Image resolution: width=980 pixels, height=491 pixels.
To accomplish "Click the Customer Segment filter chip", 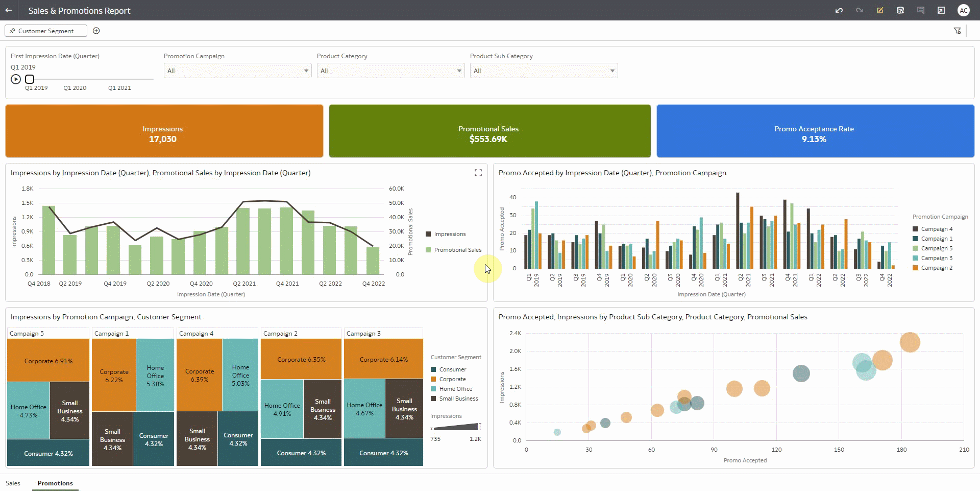I will pyautogui.click(x=46, y=31).
